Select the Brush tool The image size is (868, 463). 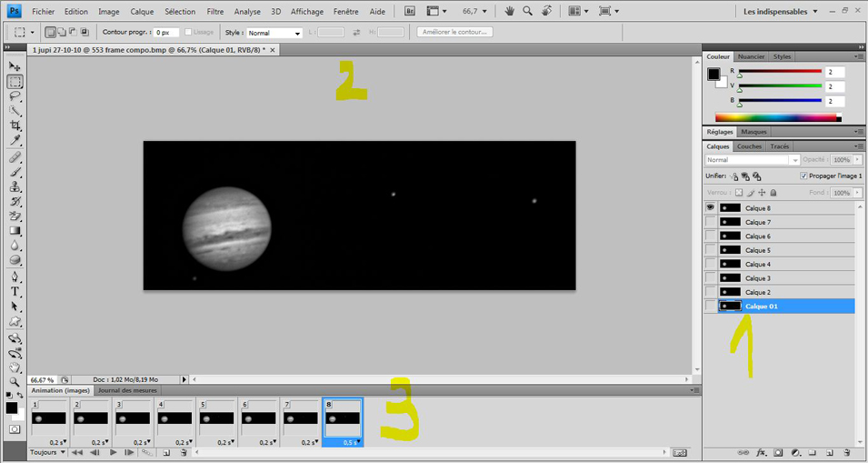tap(15, 172)
